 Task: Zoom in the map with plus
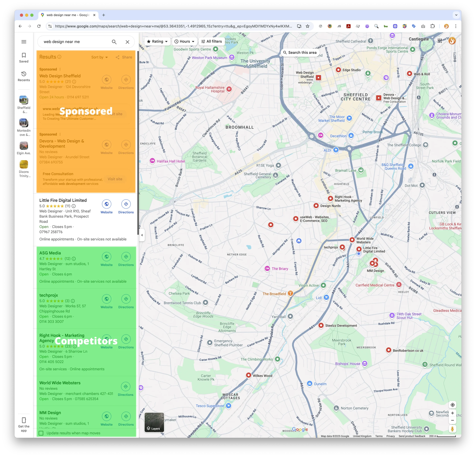[x=452, y=413]
